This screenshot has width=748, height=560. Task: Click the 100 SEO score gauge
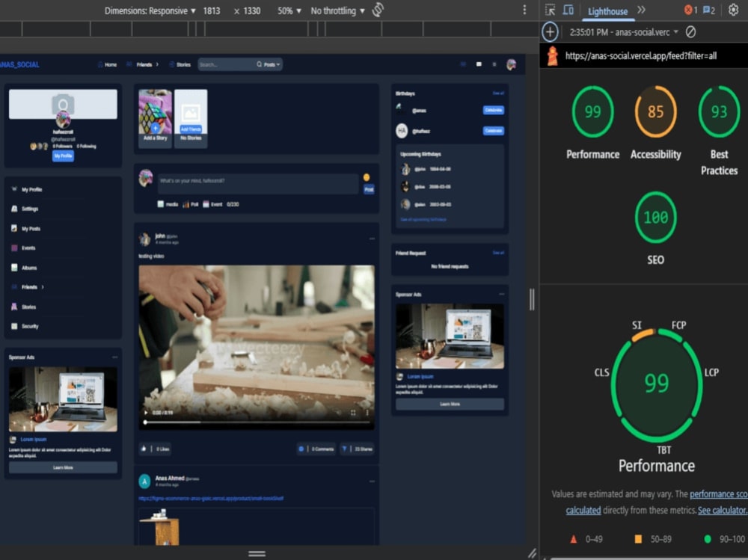(x=655, y=218)
